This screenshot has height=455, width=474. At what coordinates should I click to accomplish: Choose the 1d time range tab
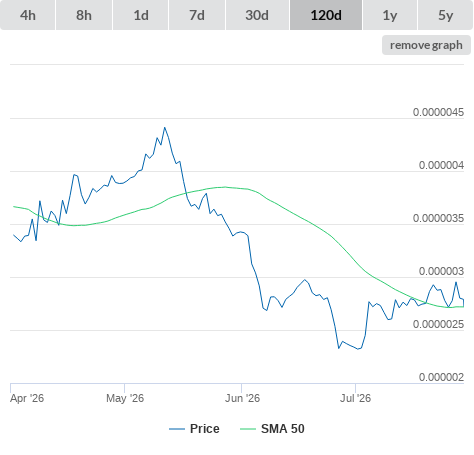pos(141,15)
